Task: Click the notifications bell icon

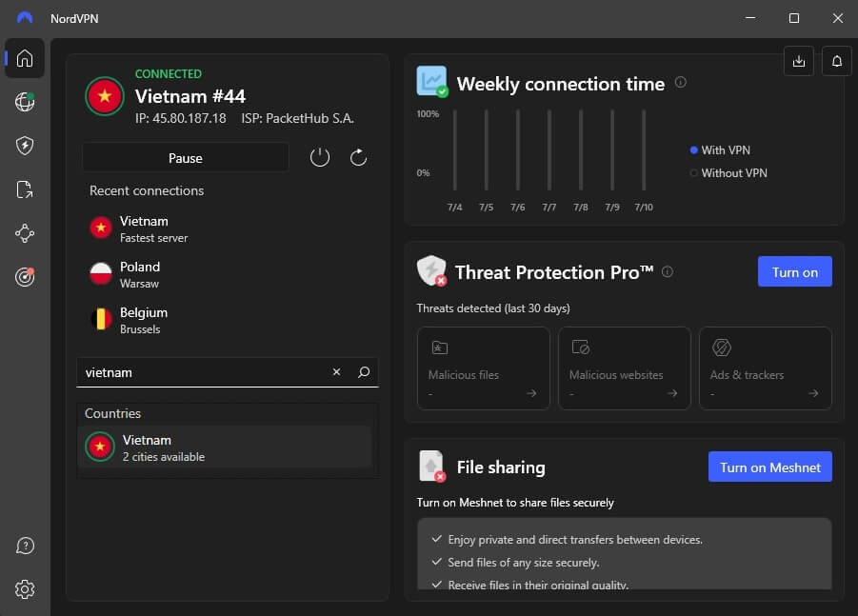Action: [x=836, y=60]
